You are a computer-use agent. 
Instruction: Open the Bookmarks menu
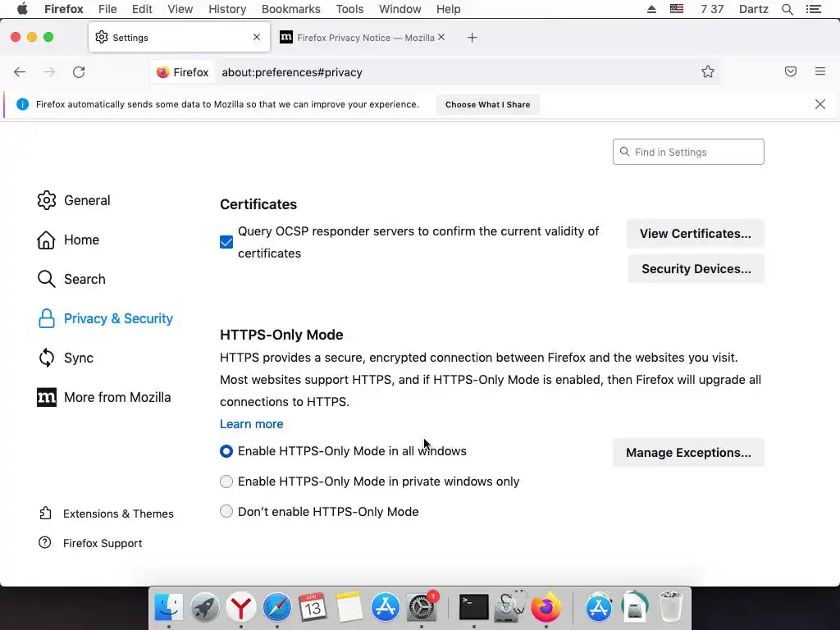point(291,9)
